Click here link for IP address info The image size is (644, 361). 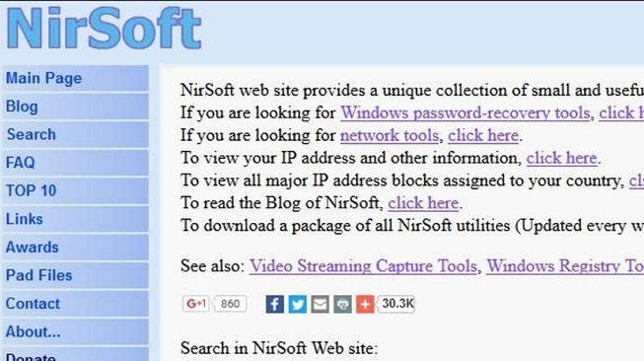tap(561, 158)
